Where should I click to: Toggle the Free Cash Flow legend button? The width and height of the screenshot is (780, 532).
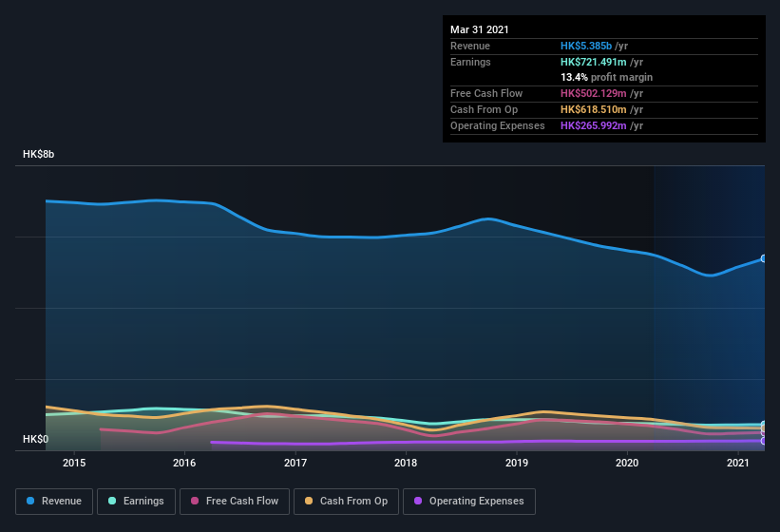235,502
